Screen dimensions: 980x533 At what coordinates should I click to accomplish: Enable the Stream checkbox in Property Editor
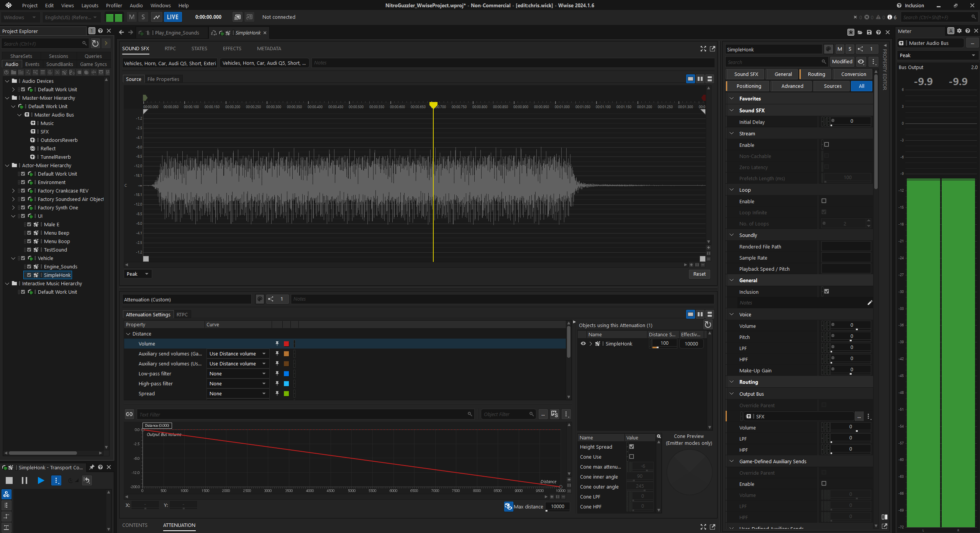pyautogui.click(x=826, y=145)
